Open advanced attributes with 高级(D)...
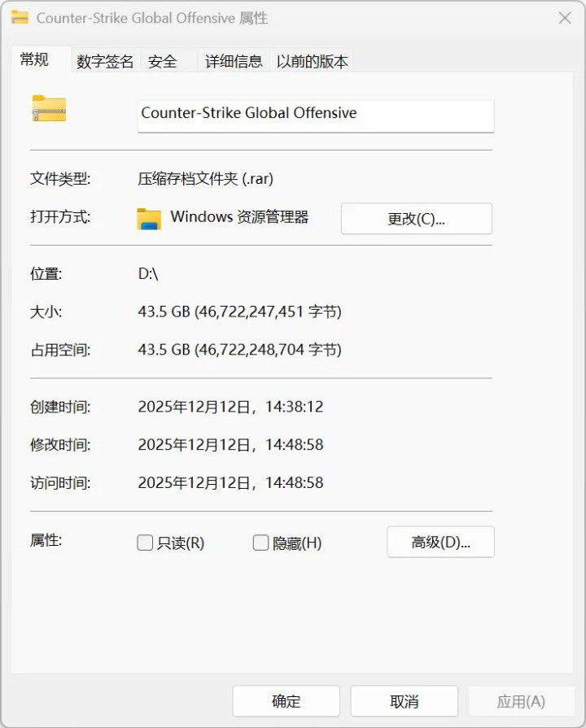Screen dimensions: 586x728 440,542
